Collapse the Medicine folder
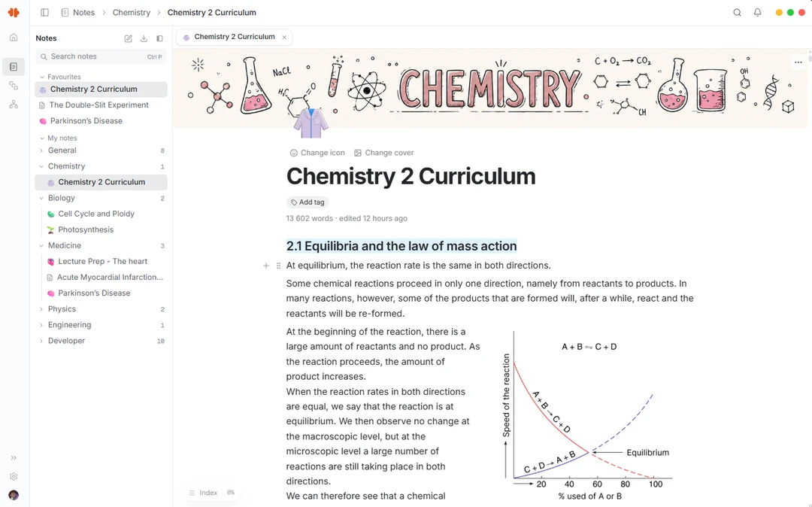The height and width of the screenshot is (507, 812). (41, 245)
